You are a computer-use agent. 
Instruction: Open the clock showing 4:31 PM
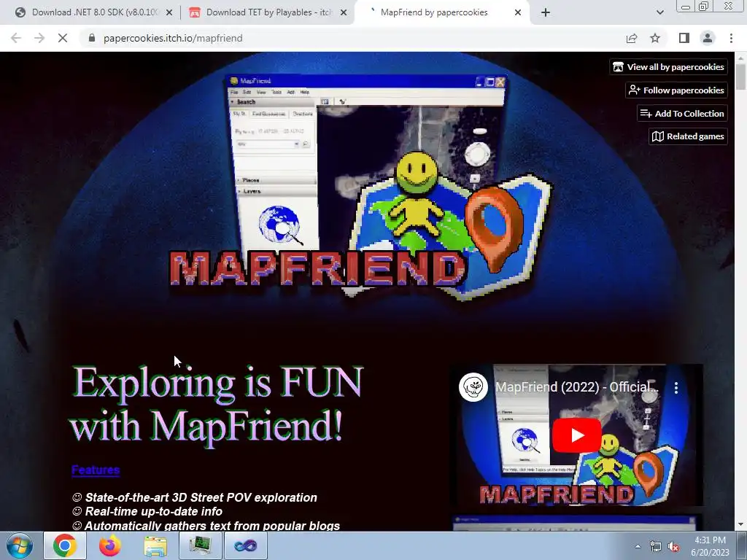(710, 546)
